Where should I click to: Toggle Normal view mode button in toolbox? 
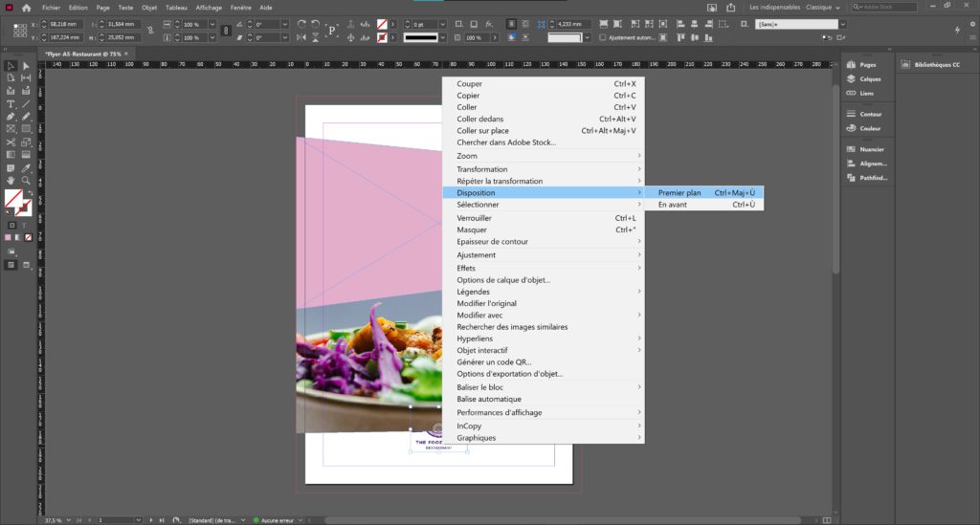click(x=11, y=265)
